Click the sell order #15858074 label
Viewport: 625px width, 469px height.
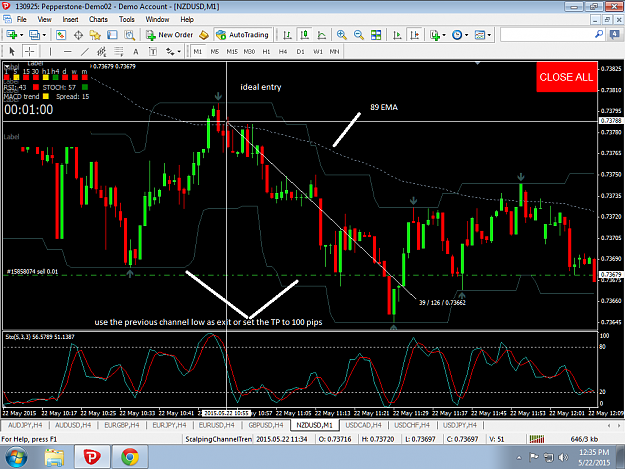[32, 271]
